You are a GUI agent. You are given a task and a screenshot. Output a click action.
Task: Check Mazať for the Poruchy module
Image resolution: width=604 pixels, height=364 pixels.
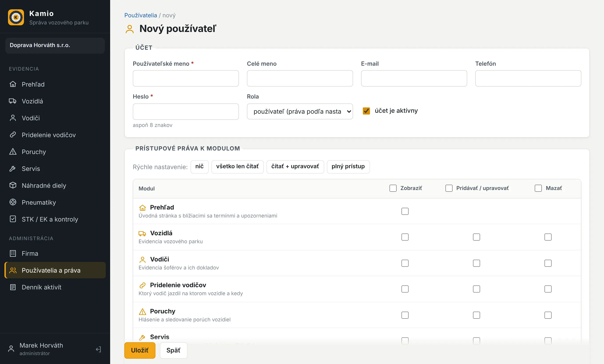pyautogui.click(x=548, y=315)
